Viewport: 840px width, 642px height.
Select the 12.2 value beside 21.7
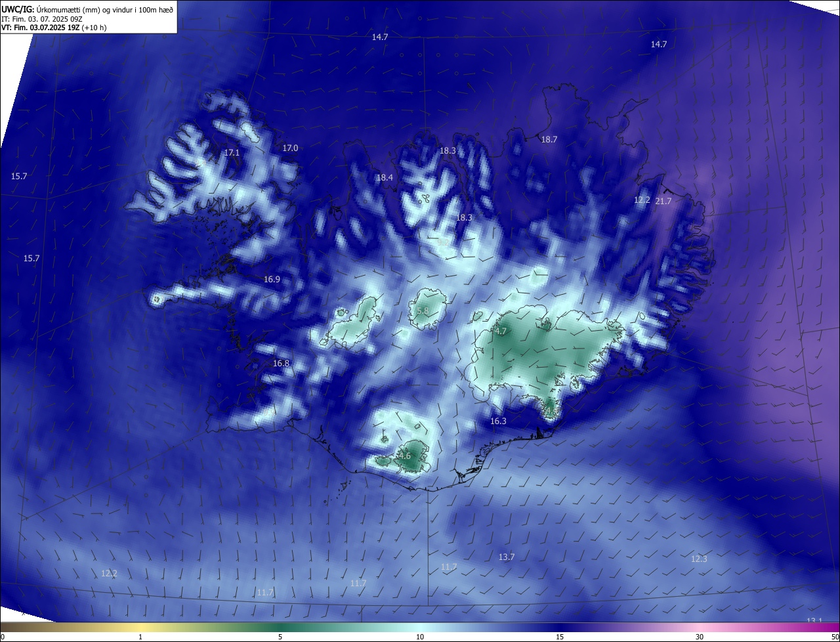(x=642, y=200)
